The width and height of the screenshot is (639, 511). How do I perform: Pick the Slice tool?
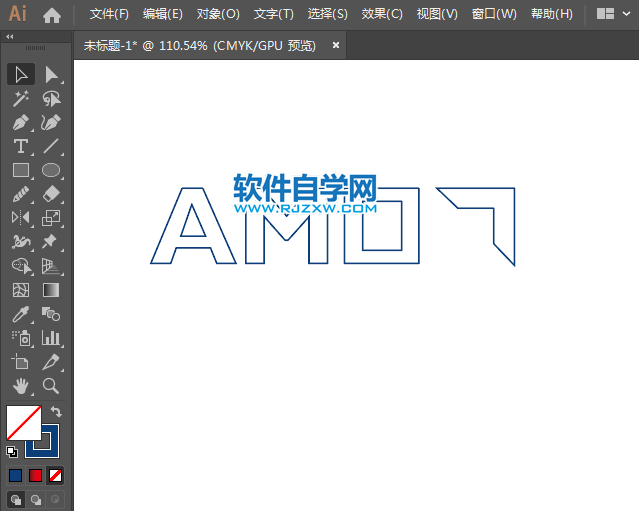click(51, 362)
